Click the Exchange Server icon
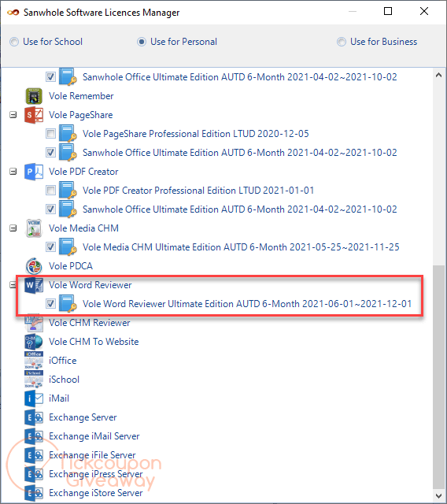Image resolution: width=447 pixels, height=504 pixels. (34, 417)
